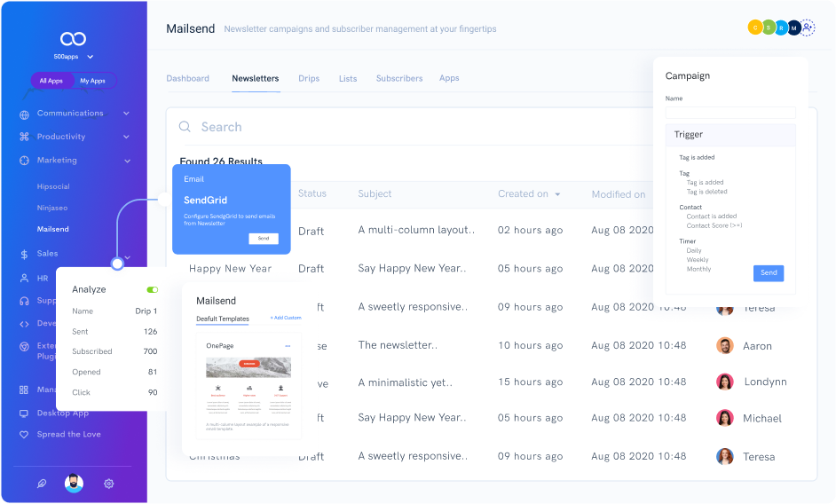This screenshot has width=836, height=504.
Task: Toggle the Analyze switch
Action: click(x=153, y=289)
